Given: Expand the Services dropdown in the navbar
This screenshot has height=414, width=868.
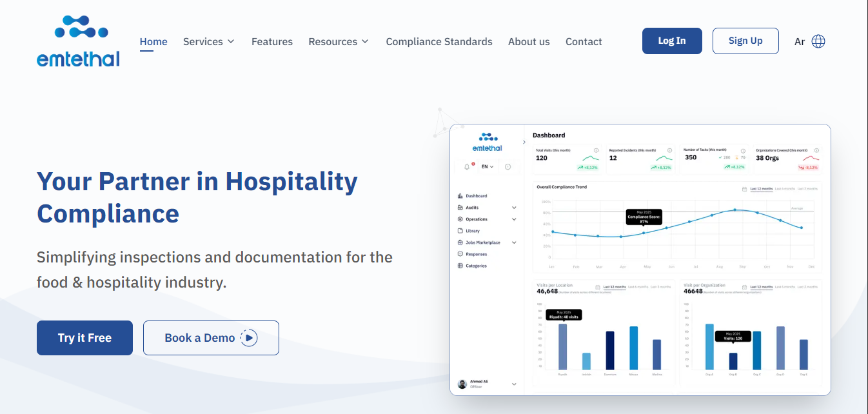Looking at the screenshot, I should (x=208, y=41).
